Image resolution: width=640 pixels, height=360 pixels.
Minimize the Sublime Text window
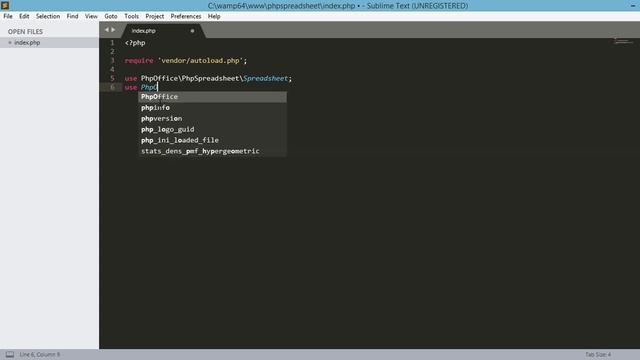coord(633,6)
